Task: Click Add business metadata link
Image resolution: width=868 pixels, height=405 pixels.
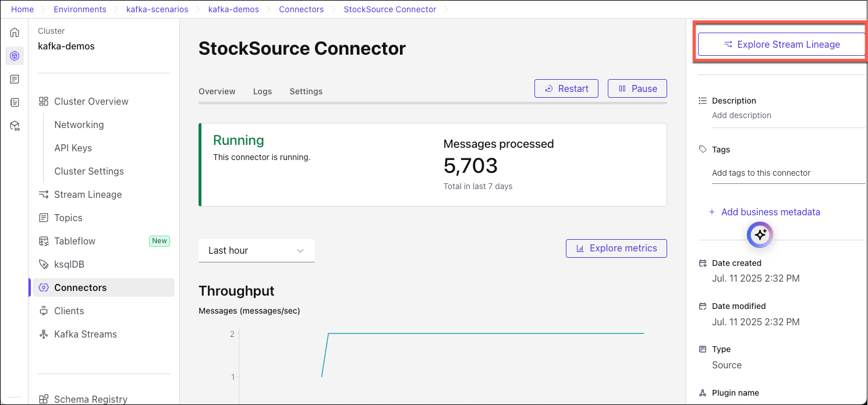Action: pyautogui.click(x=770, y=212)
